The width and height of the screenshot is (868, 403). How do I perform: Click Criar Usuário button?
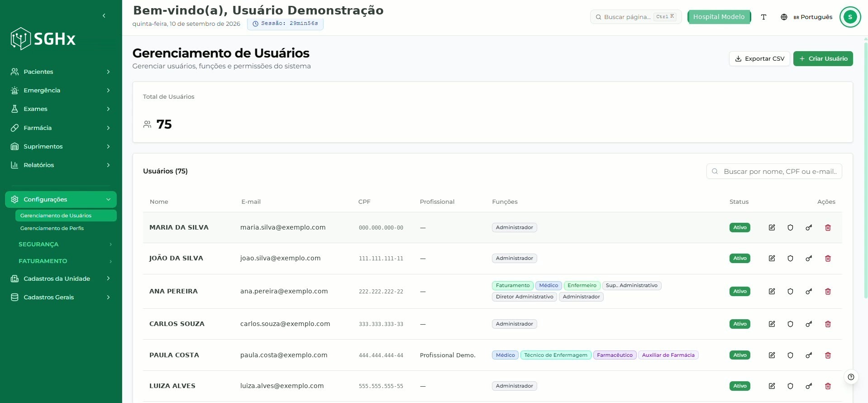click(823, 58)
